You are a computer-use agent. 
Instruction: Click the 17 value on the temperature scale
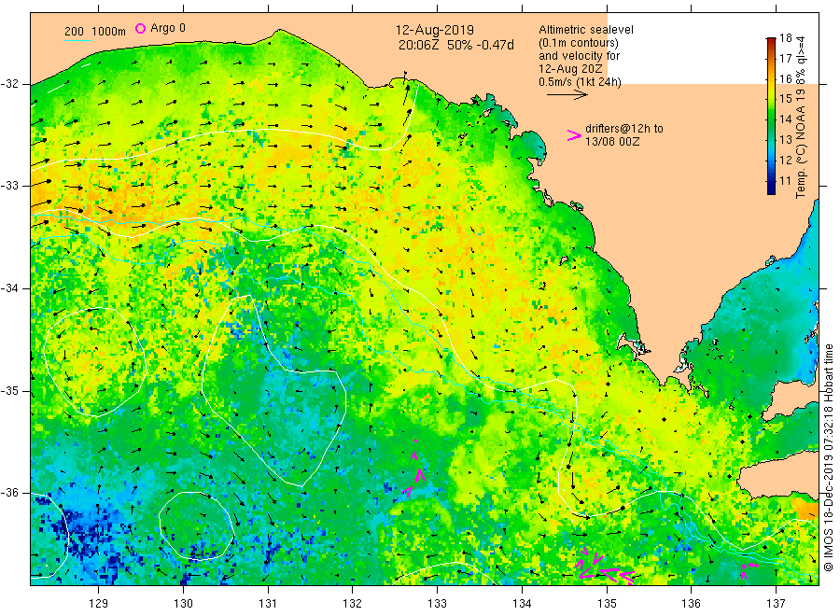click(785, 59)
